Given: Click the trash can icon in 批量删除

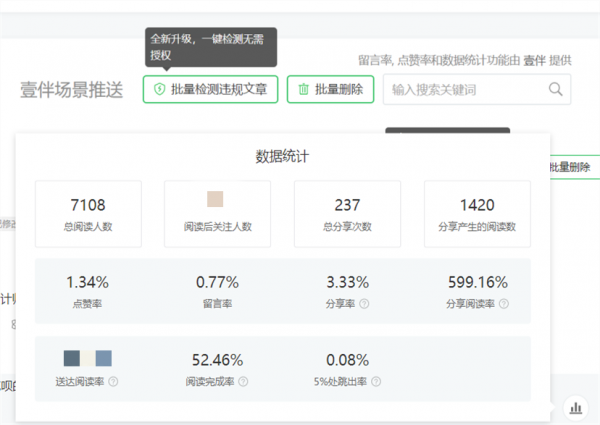Looking at the screenshot, I should coord(303,90).
